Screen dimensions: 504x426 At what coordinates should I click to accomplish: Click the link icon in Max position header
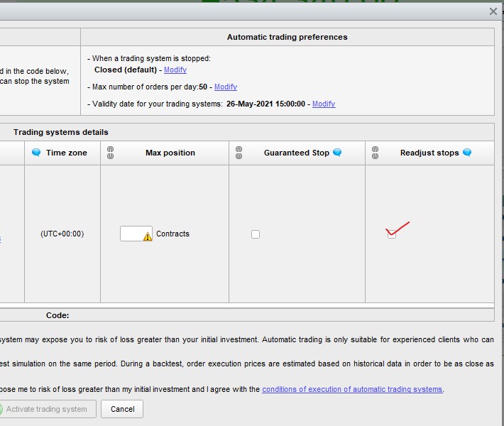(x=109, y=153)
